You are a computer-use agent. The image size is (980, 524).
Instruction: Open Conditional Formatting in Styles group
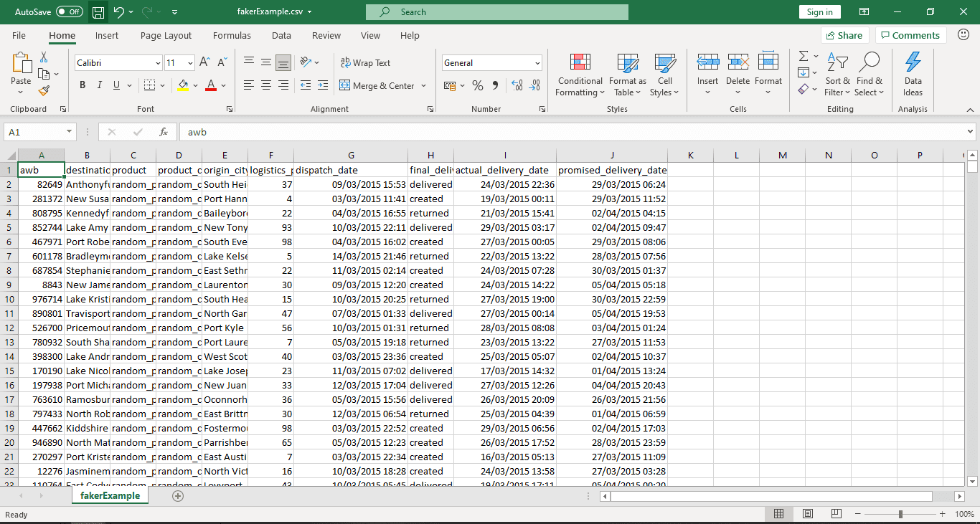[580, 75]
